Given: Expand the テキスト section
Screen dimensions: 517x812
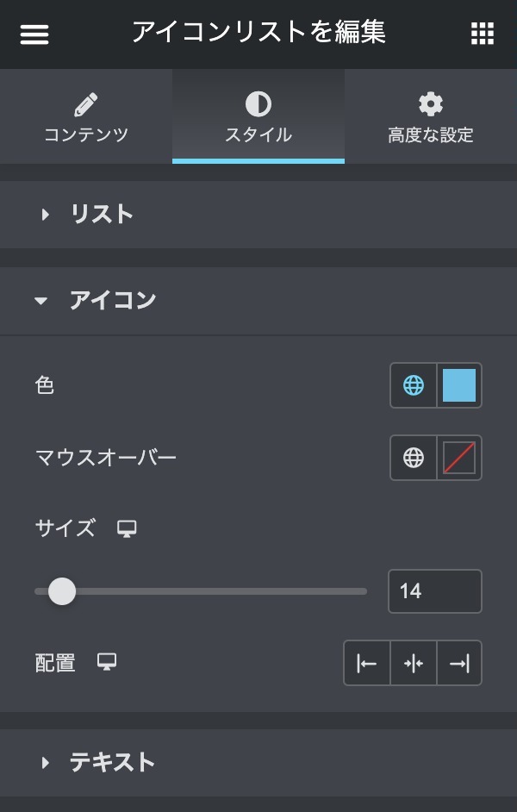Looking at the screenshot, I should (x=112, y=763).
